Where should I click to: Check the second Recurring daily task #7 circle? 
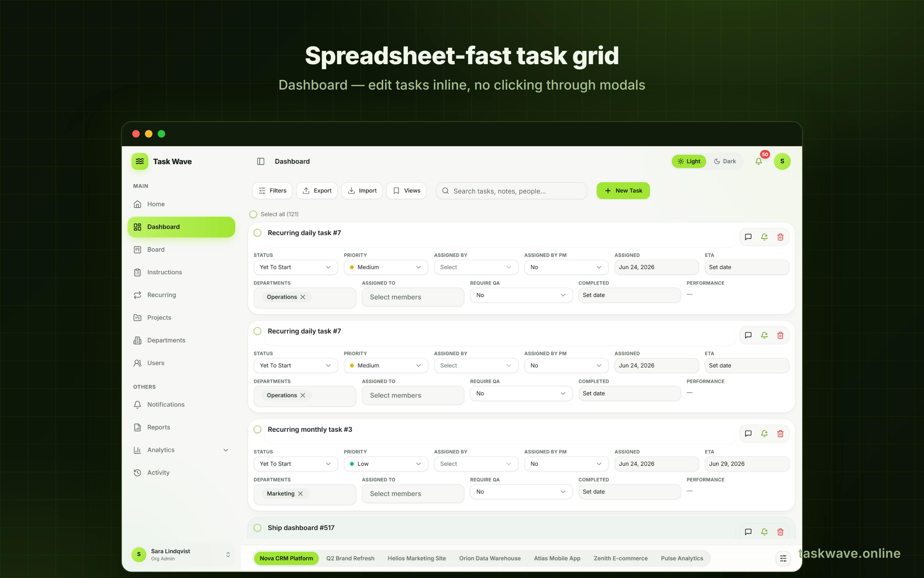pos(258,331)
